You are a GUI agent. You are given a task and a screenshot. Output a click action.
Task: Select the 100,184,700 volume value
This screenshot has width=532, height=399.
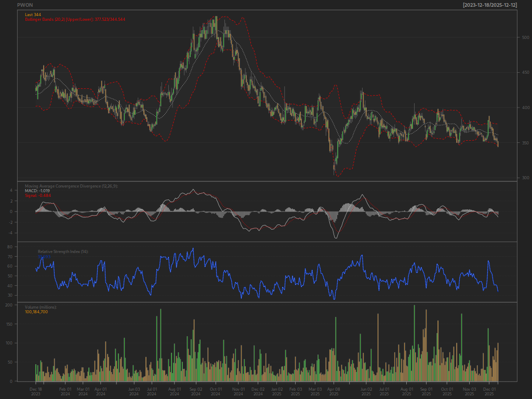pos(36,312)
